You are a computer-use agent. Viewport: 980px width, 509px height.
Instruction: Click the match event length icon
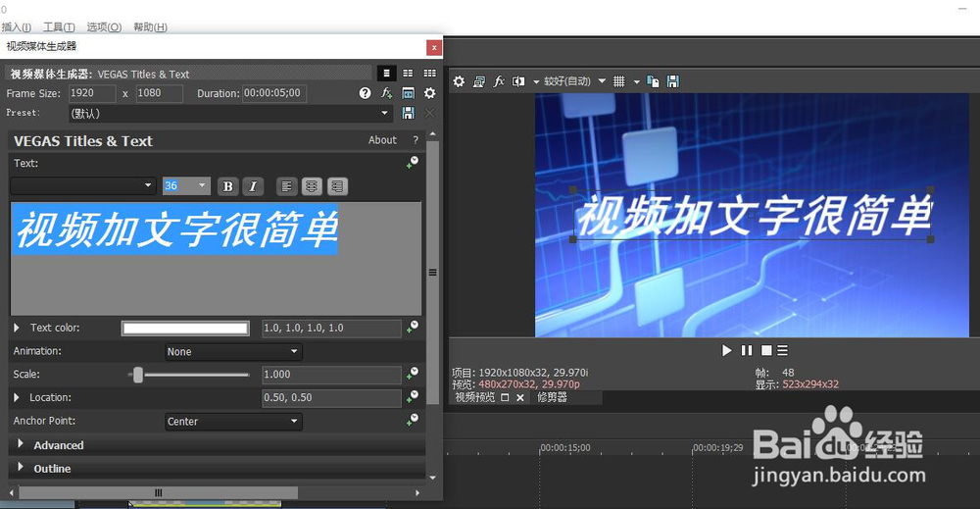point(408,93)
